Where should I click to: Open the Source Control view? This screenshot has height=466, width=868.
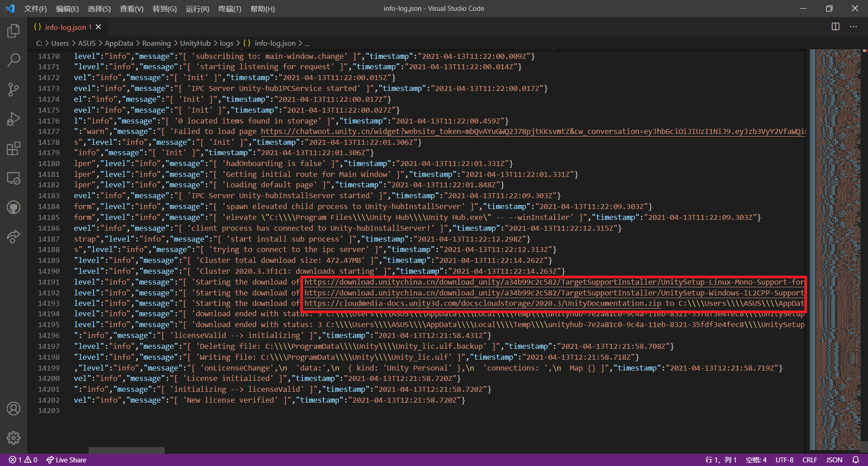[14, 90]
